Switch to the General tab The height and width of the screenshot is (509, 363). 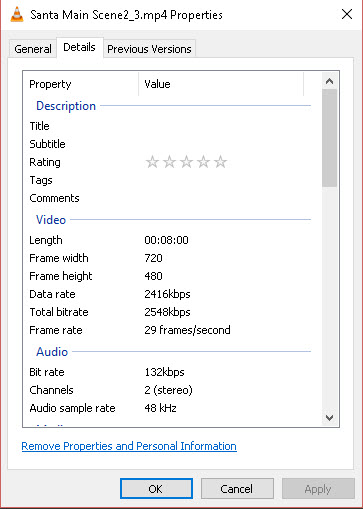click(x=33, y=49)
